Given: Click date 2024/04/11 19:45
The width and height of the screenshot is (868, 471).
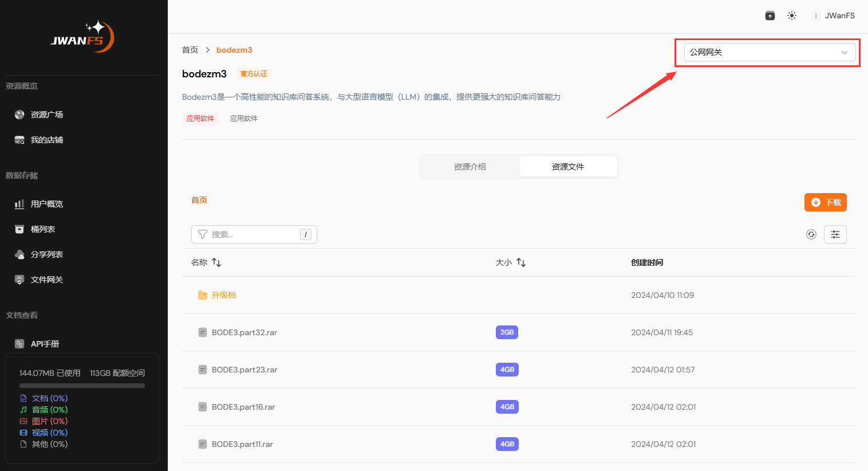Looking at the screenshot, I should 662,332.
